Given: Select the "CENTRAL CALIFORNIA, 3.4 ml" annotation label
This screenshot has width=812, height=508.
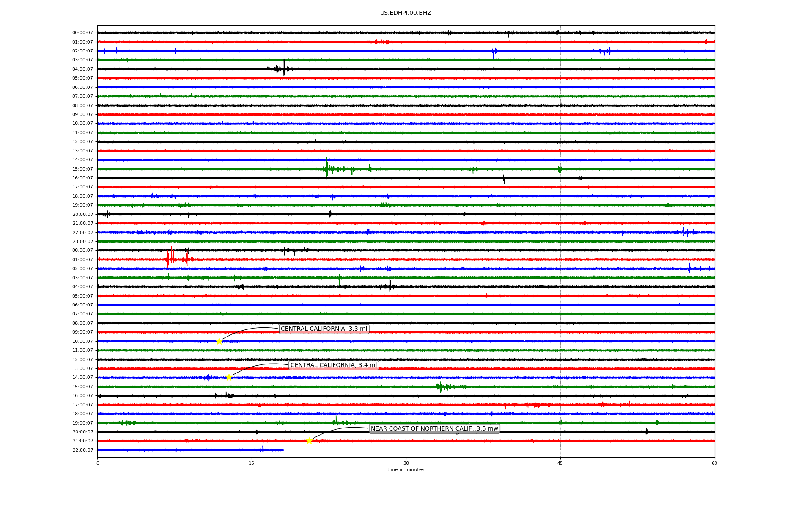Looking at the screenshot, I should (x=334, y=365).
